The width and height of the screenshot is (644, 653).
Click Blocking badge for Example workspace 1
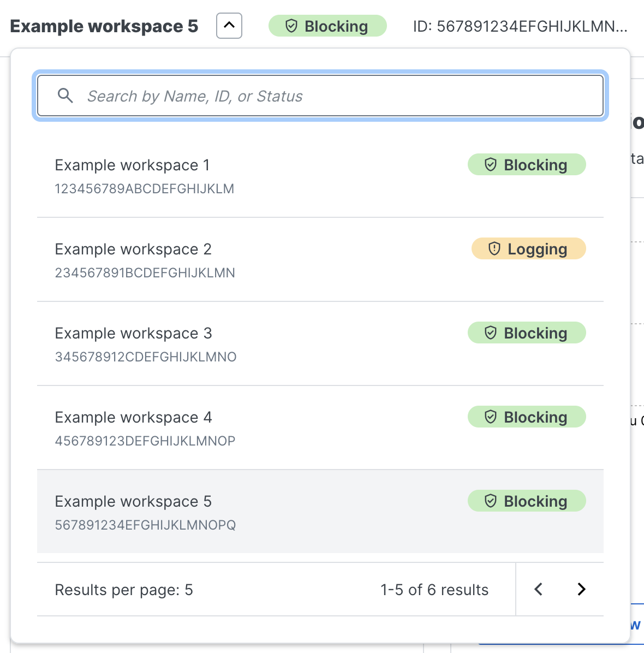pos(527,164)
